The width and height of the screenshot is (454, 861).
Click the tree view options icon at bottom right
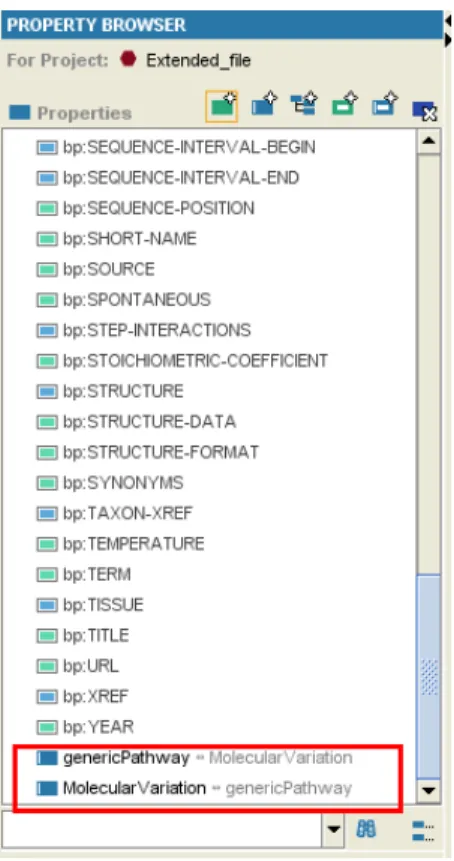(423, 831)
